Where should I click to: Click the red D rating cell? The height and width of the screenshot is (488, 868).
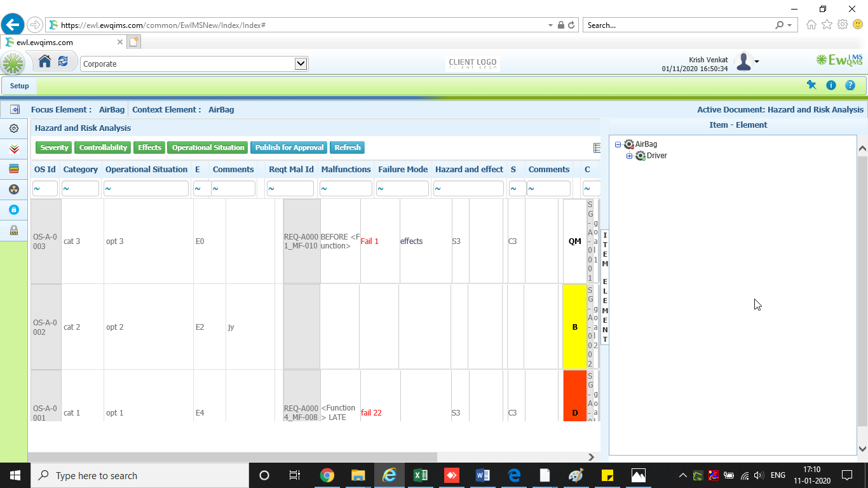click(x=574, y=396)
